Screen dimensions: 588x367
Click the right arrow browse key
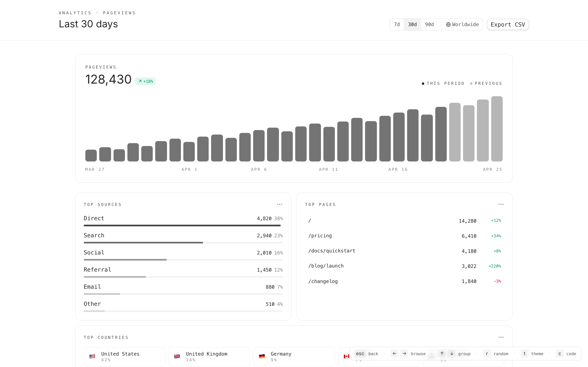point(404,353)
